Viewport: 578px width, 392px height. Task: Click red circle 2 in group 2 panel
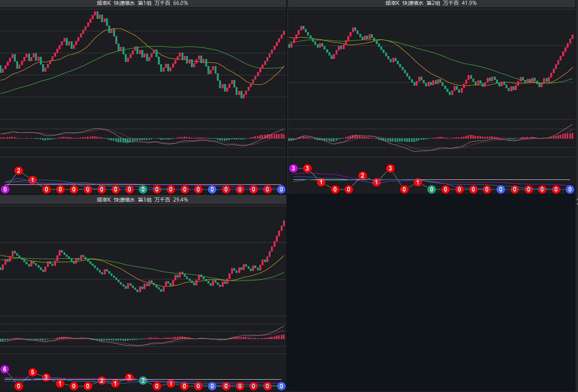tap(362, 175)
